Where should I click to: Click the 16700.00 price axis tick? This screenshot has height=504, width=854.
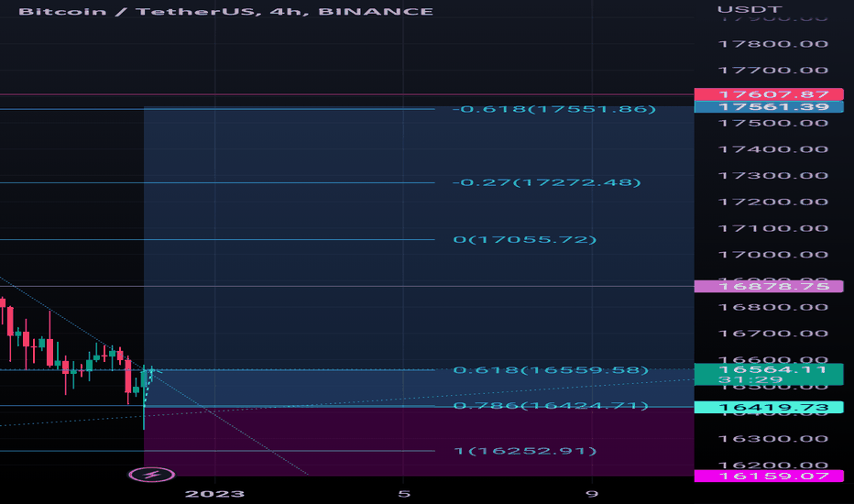pos(773,334)
